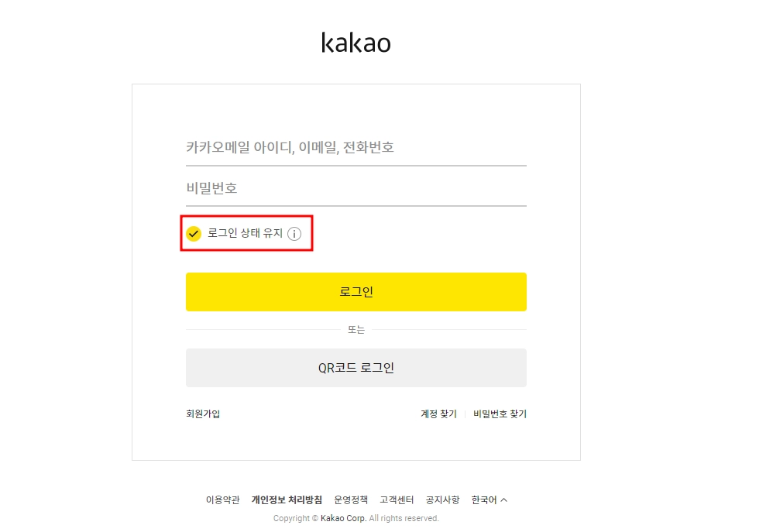
Task: Click the info icon beside 로그인 상태 유지
Action: 294,233
